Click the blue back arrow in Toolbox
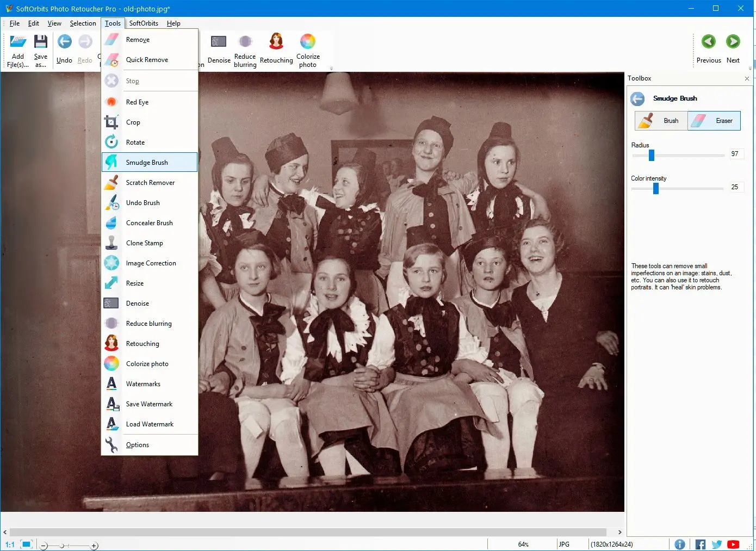The image size is (756, 551). [x=637, y=99]
